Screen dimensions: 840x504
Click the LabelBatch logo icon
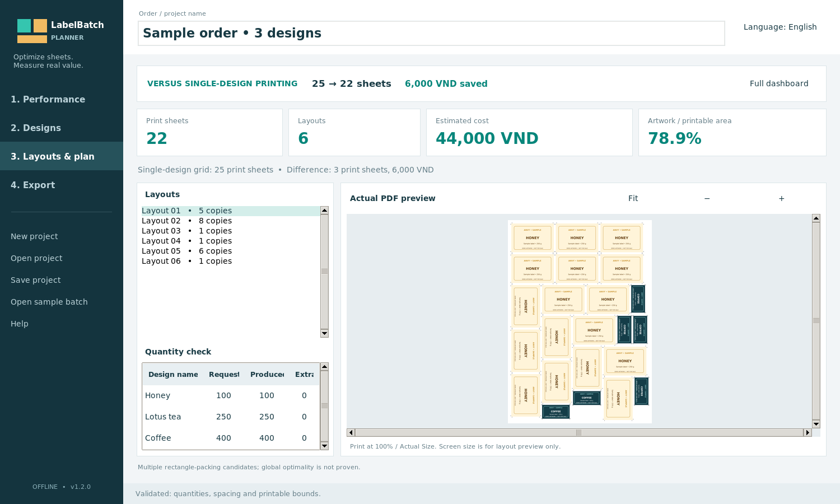coord(32,31)
